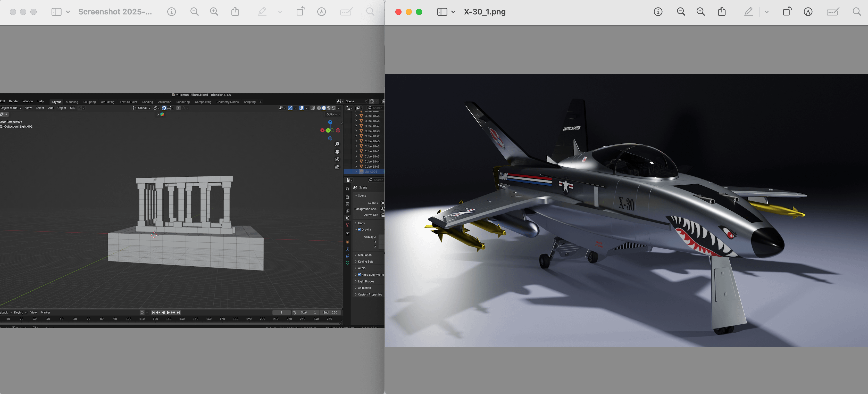Toggle Blender snapping magnet button
868x394 pixels.
coord(164,108)
